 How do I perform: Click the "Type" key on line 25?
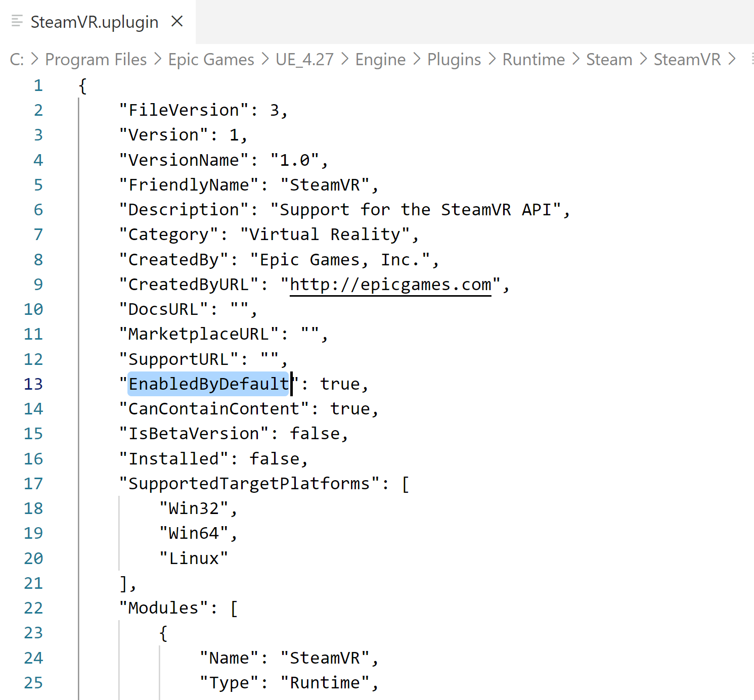tap(229, 683)
